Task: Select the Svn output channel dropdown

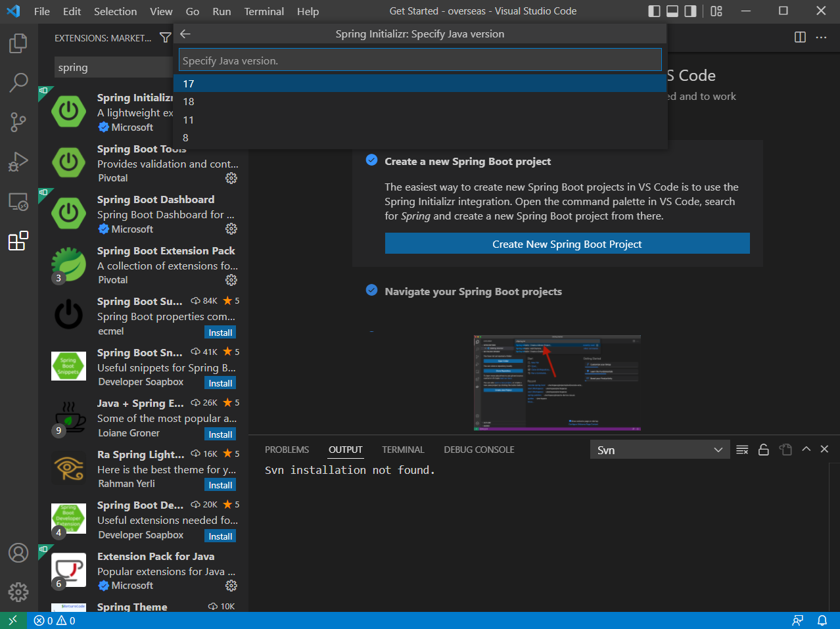Action: [660, 450]
